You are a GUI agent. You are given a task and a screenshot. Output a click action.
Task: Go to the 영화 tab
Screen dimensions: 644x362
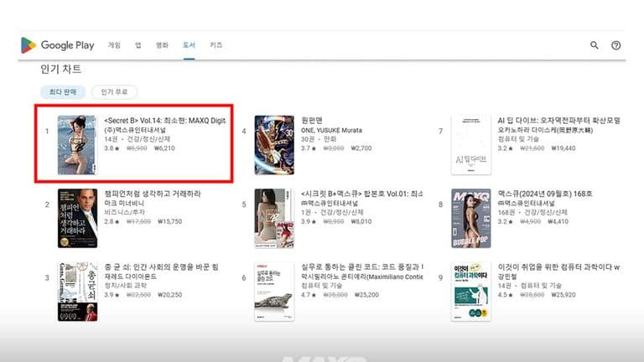point(162,45)
